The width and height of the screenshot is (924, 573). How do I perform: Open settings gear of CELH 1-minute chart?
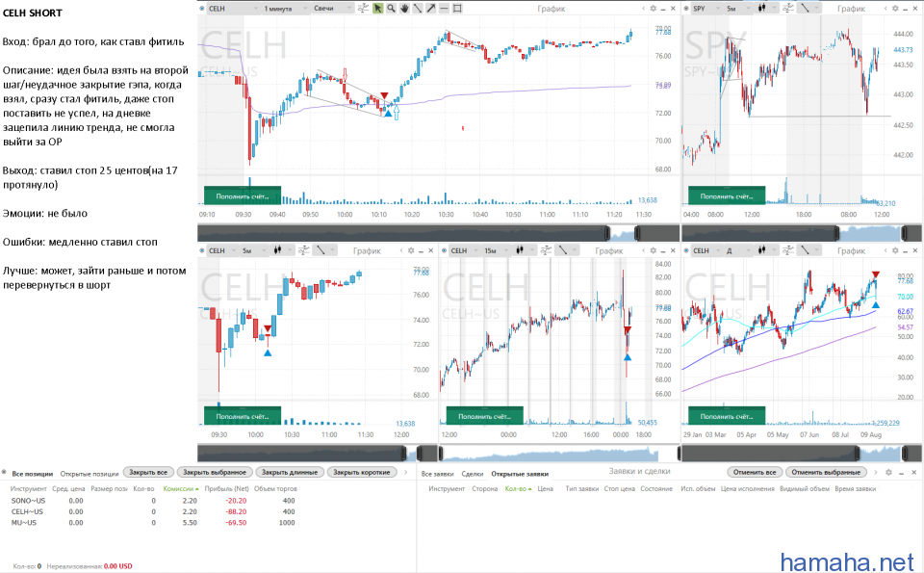pyautogui.click(x=653, y=9)
